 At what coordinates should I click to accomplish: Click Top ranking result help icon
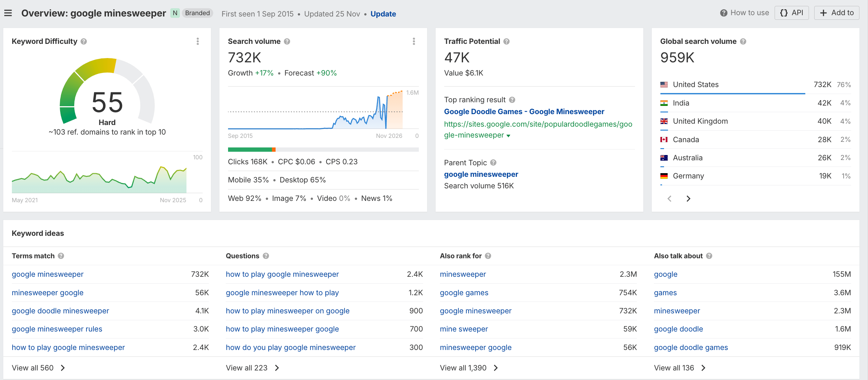pyautogui.click(x=512, y=100)
